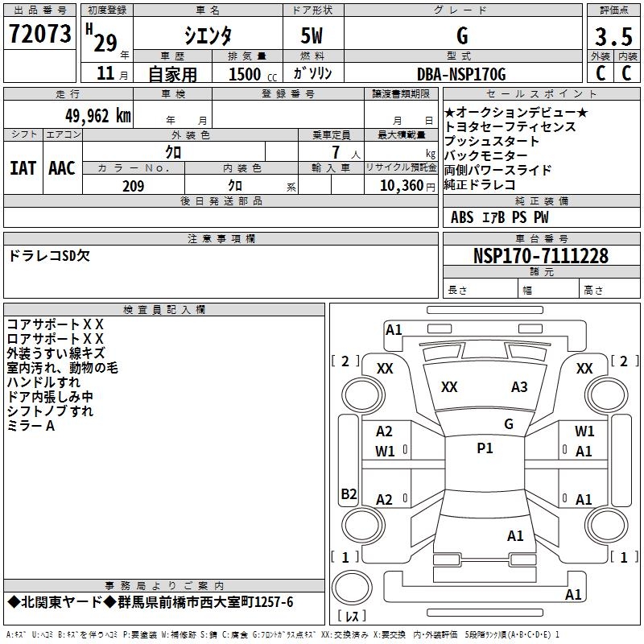
Task: Select the note ハンドルすれ
Action: coord(43,382)
